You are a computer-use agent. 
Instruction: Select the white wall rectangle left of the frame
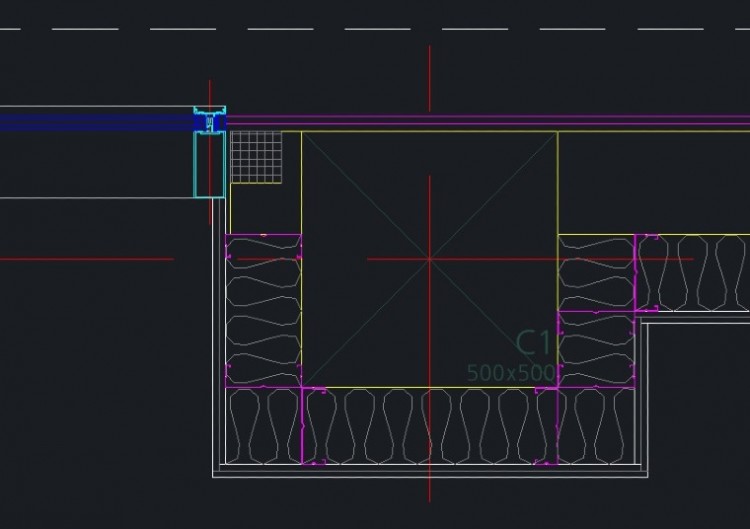(x=95, y=165)
